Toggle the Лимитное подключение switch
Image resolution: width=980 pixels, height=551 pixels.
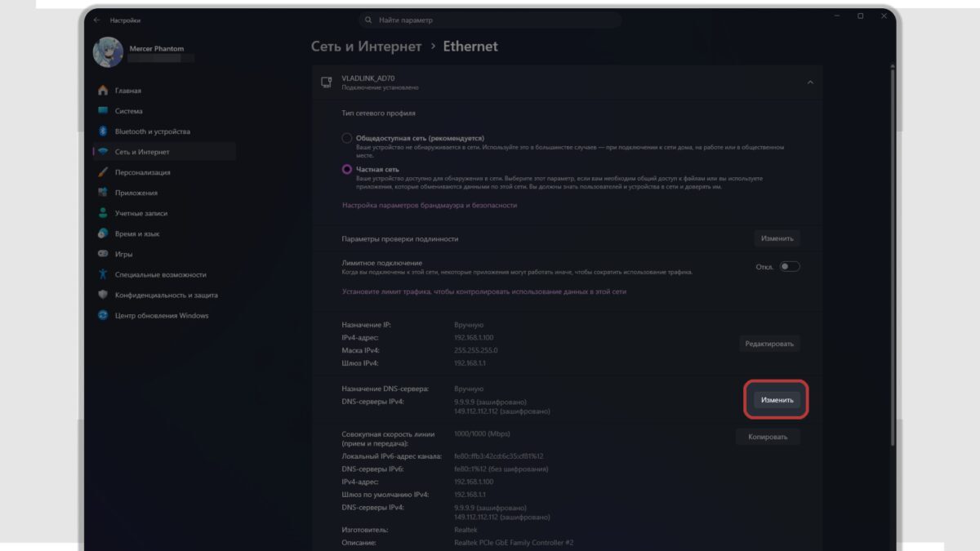pyautogui.click(x=789, y=266)
